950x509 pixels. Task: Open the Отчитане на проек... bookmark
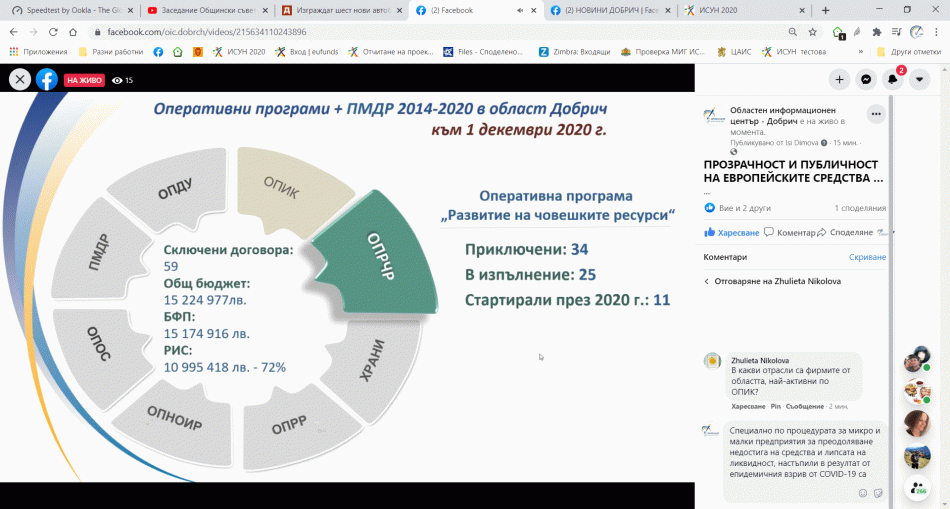(x=391, y=52)
